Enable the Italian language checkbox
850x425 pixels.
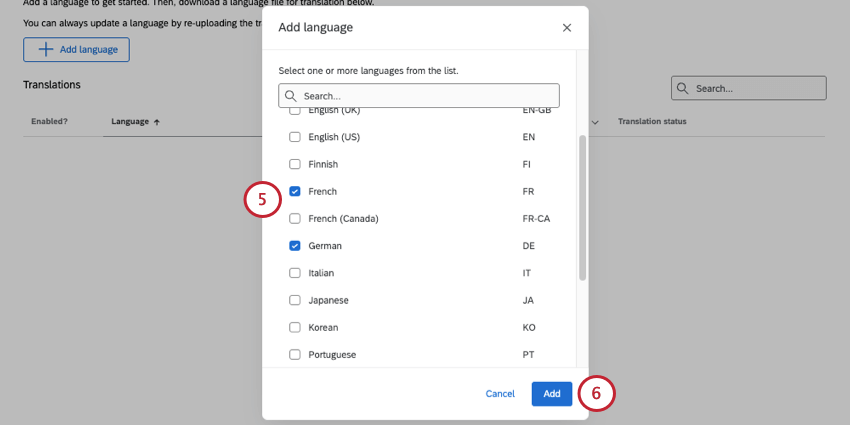pos(295,272)
